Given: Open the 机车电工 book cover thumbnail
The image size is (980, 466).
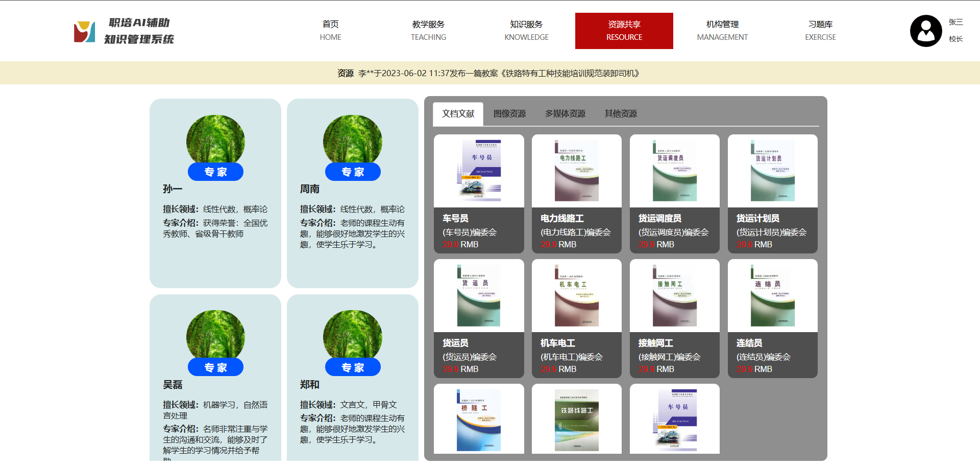Looking at the screenshot, I should pos(577,295).
